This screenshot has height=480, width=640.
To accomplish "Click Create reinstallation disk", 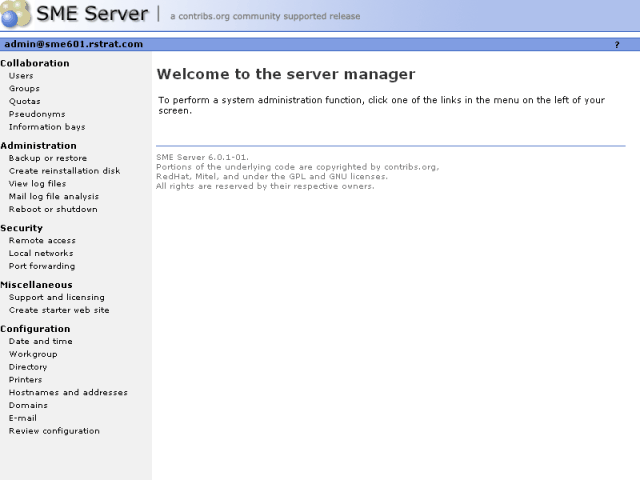I will [x=64, y=171].
